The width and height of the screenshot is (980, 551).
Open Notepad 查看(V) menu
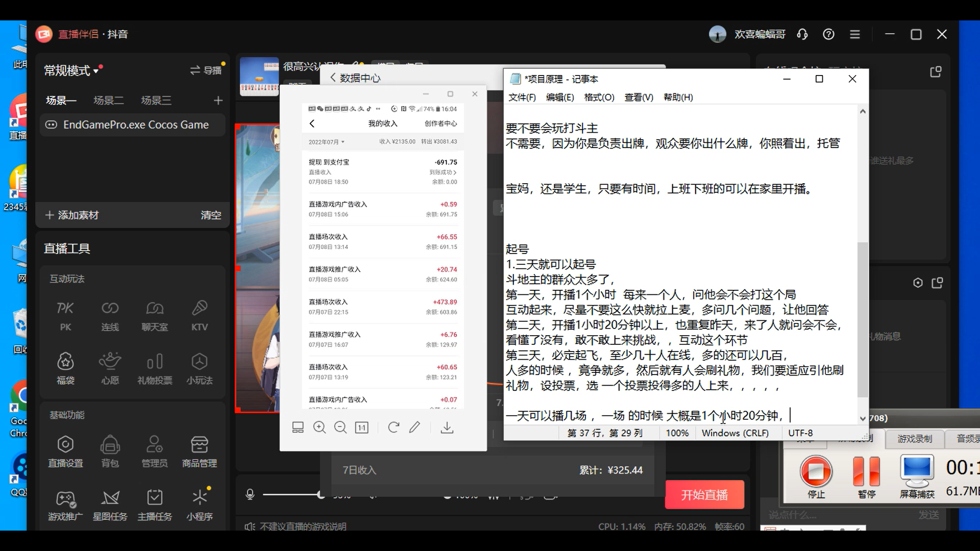click(x=639, y=97)
